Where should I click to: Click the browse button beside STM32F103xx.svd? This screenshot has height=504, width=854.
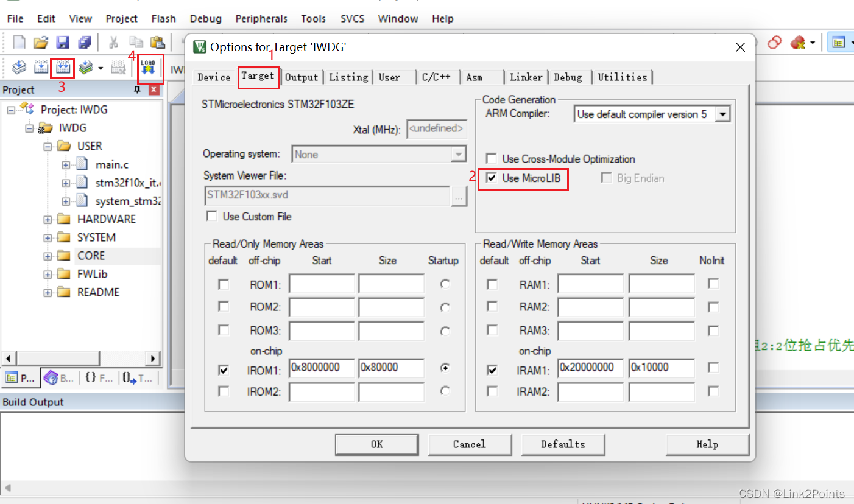pyautogui.click(x=459, y=196)
